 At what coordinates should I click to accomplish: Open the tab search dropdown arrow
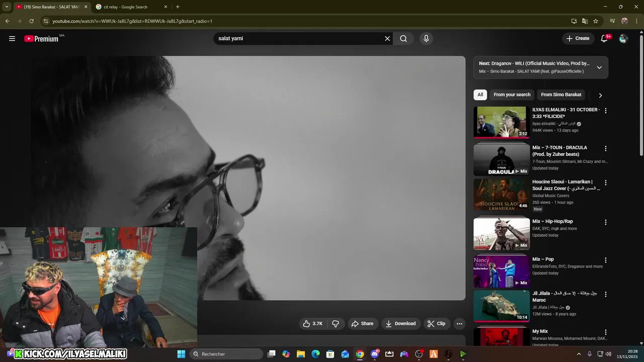click(7, 7)
